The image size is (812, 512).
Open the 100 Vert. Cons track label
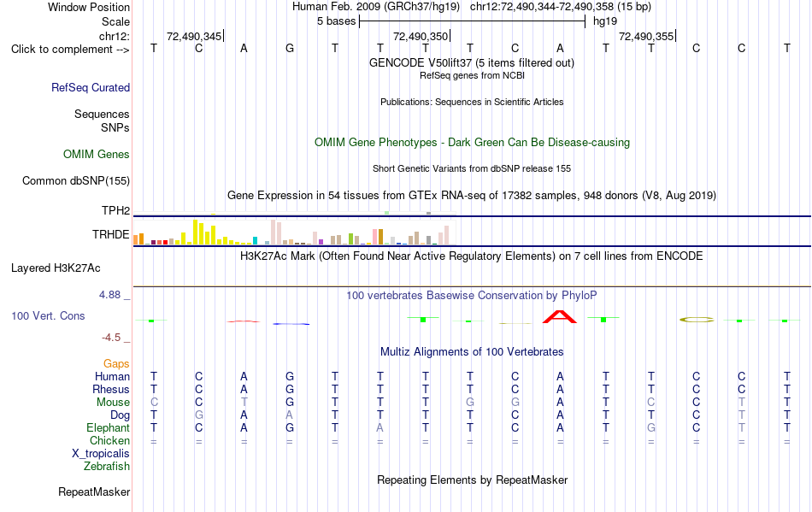48,315
